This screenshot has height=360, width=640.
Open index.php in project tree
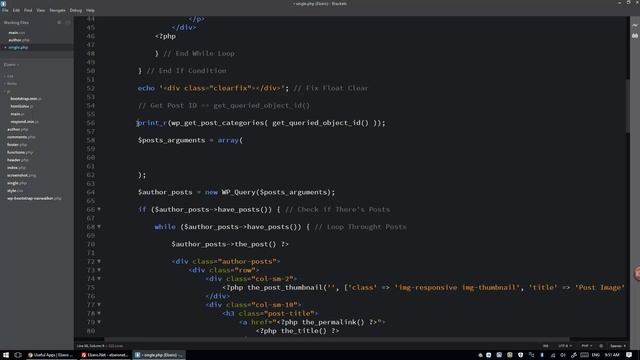tap(16, 168)
